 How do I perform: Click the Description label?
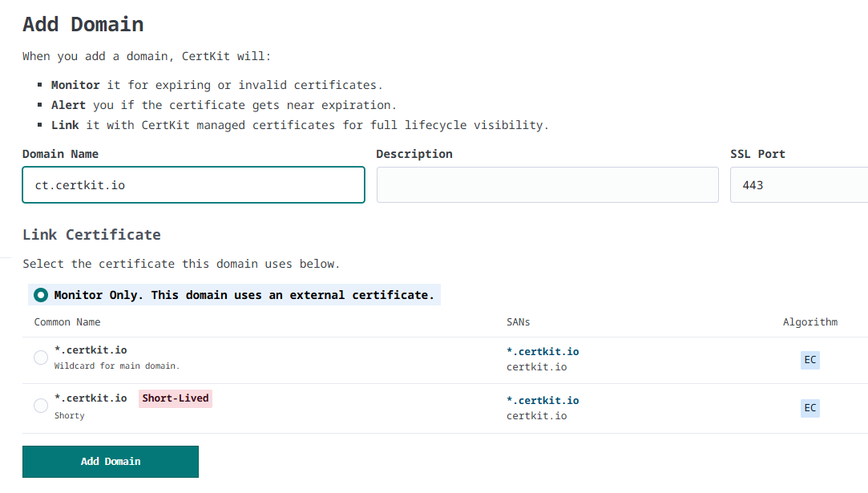coord(414,155)
